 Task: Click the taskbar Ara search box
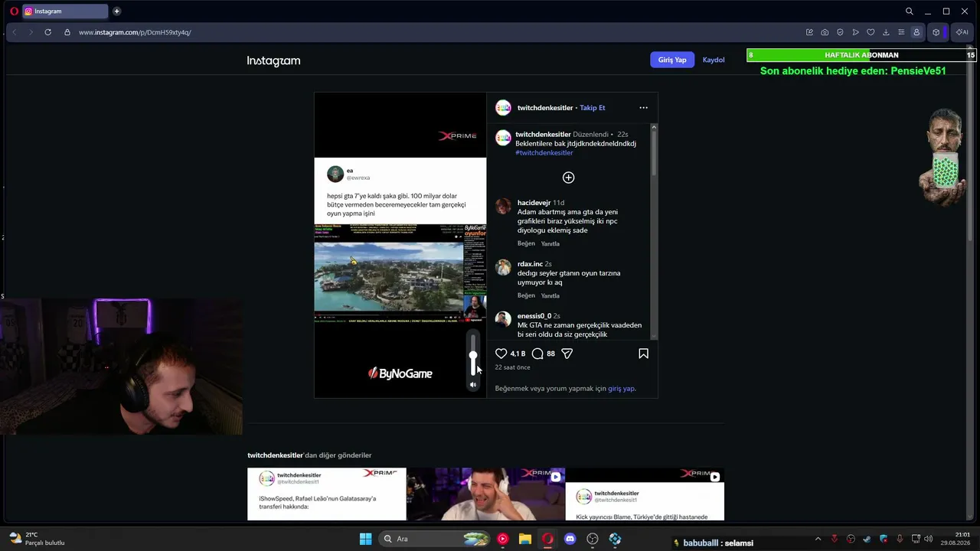pyautogui.click(x=434, y=539)
